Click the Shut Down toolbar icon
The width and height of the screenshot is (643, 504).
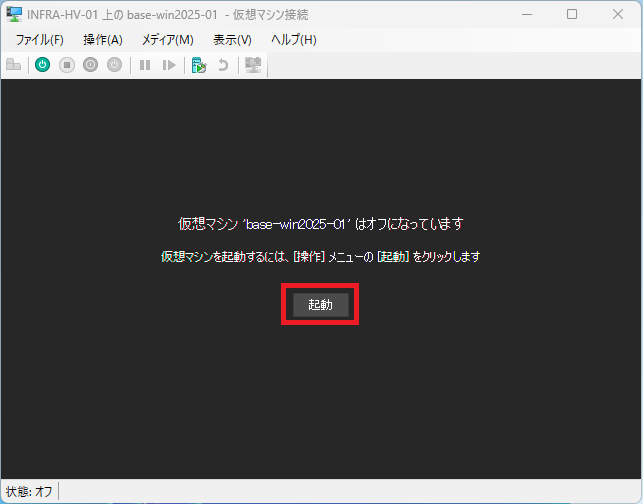91,65
